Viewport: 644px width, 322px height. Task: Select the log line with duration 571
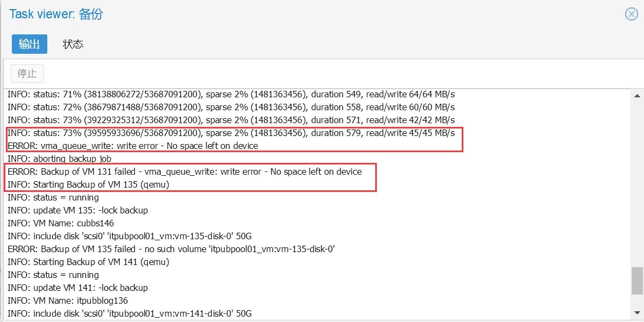[x=231, y=120]
